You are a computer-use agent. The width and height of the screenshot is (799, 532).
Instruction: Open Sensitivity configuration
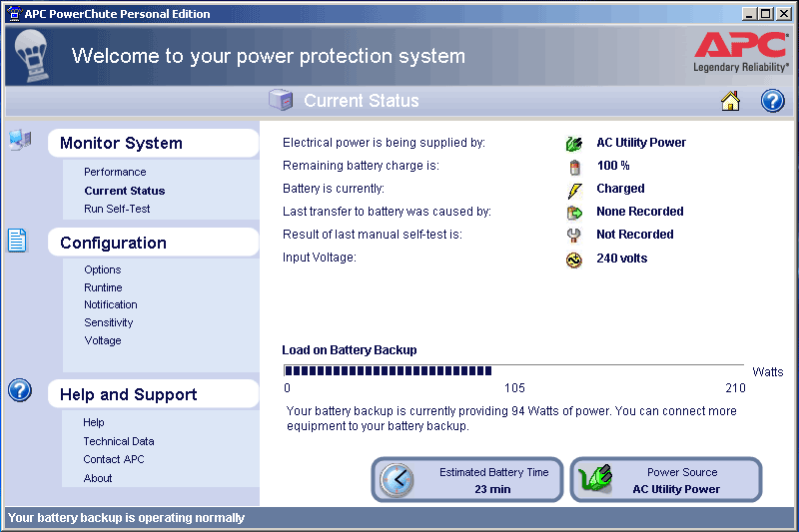[x=109, y=322]
